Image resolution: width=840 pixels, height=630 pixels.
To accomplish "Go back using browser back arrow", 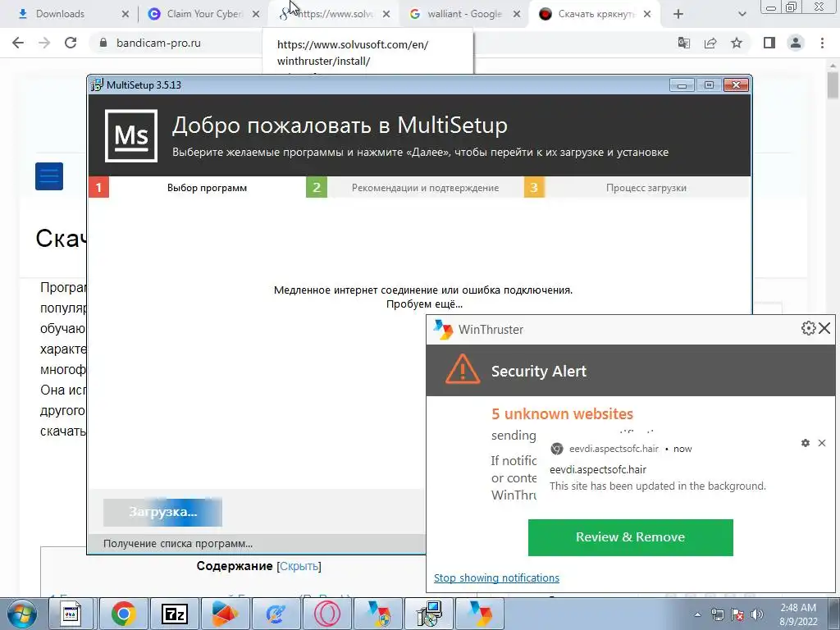I will tap(18, 43).
